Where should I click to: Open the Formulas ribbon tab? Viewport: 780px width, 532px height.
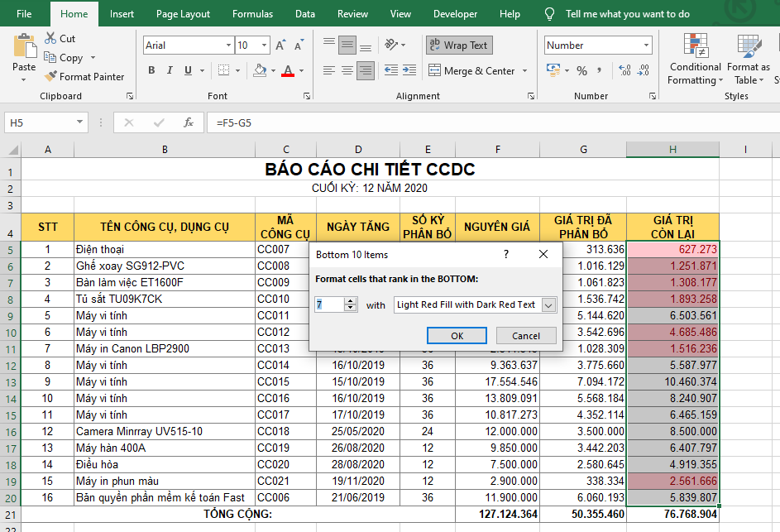pyautogui.click(x=252, y=14)
